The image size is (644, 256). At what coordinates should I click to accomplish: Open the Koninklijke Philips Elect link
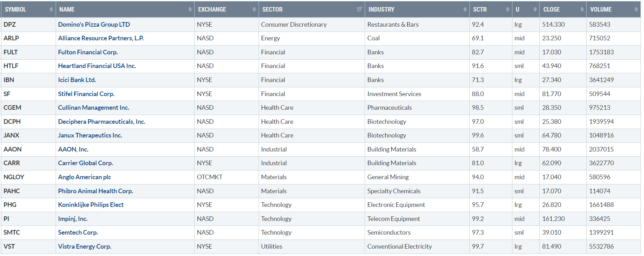pyautogui.click(x=91, y=205)
